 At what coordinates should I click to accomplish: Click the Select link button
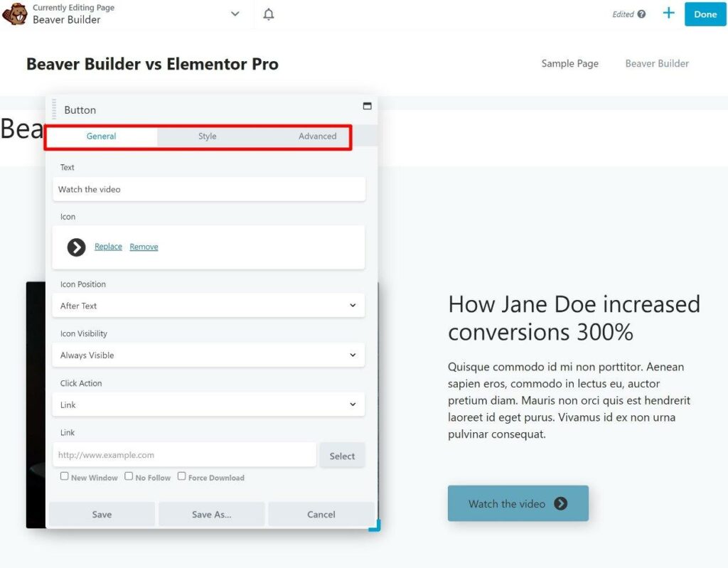tap(342, 456)
